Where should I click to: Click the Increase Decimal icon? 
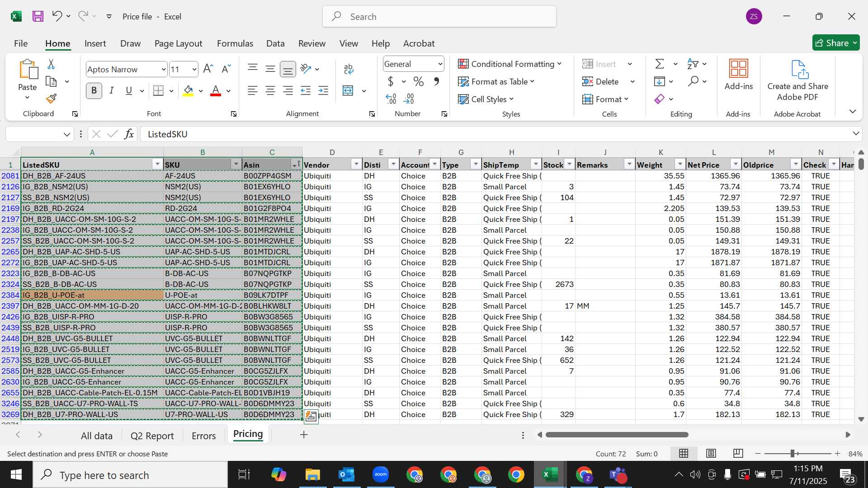(x=391, y=99)
